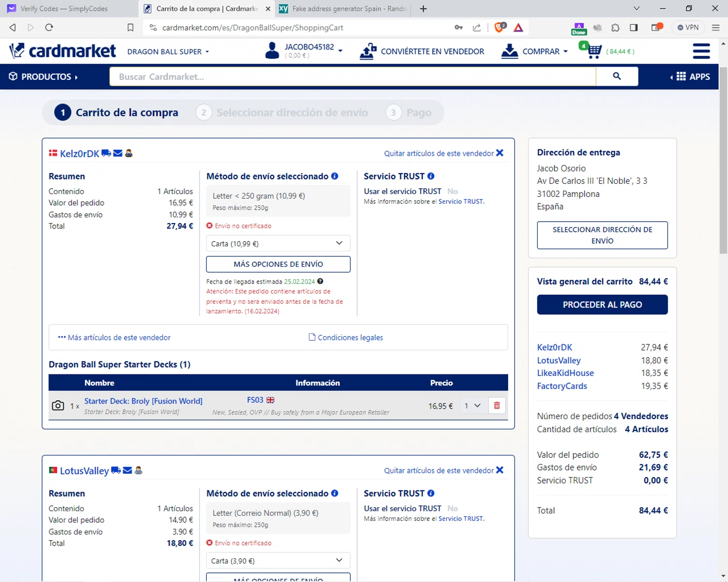728x582 pixels.
Task: Click the camera icon for Broly deck
Action: (58, 405)
